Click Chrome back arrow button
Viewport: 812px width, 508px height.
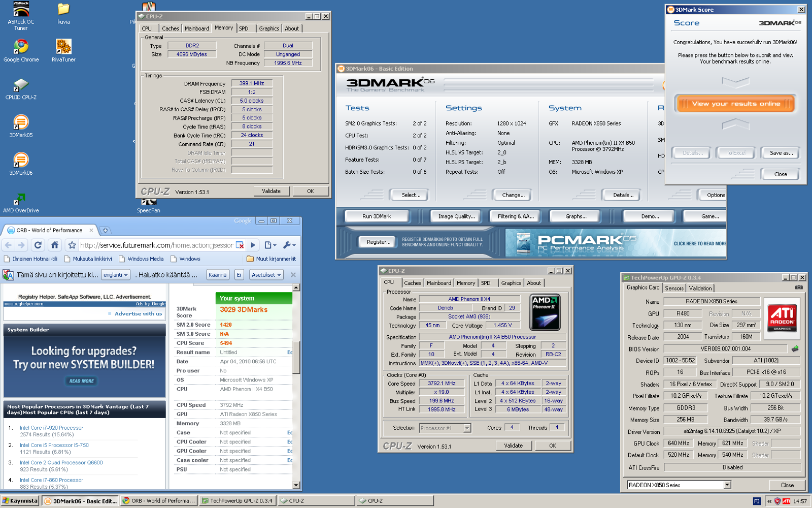point(8,245)
